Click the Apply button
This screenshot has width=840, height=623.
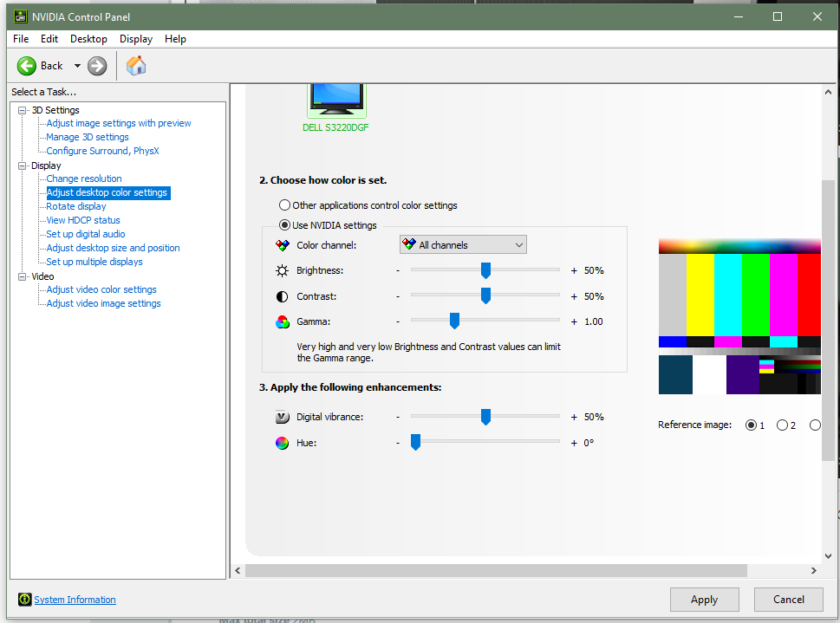coord(704,600)
